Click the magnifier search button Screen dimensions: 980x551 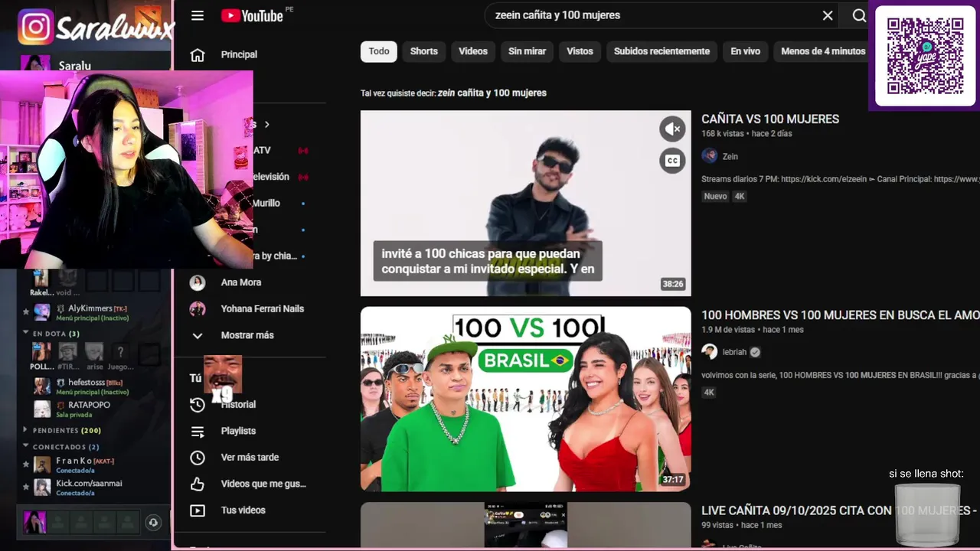(859, 15)
